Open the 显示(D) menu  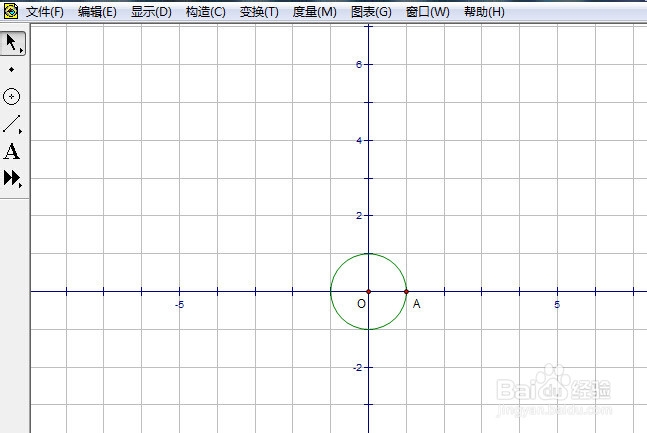[x=151, y=12]
